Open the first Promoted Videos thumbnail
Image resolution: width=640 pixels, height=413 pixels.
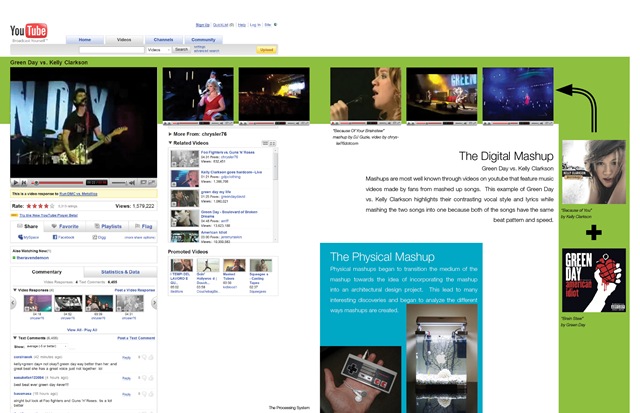pos(182,265)
